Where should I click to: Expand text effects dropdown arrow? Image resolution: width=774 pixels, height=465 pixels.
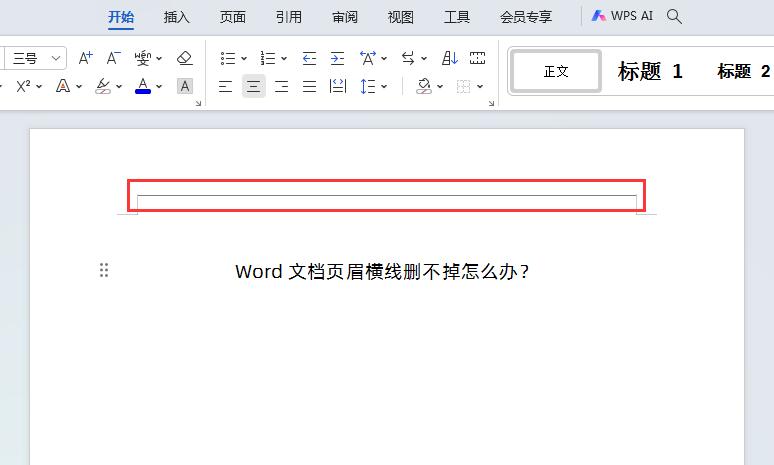pos(79,87)
